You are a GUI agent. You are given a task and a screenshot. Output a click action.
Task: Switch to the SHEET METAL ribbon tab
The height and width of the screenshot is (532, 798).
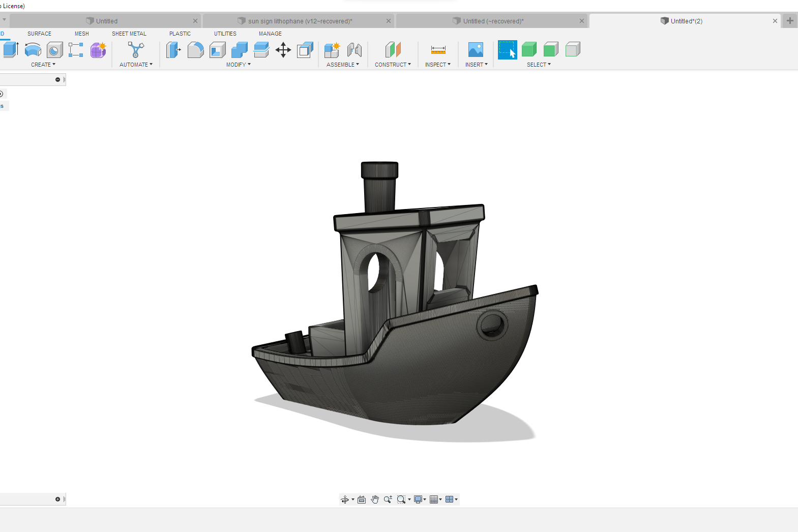point(129,34)
